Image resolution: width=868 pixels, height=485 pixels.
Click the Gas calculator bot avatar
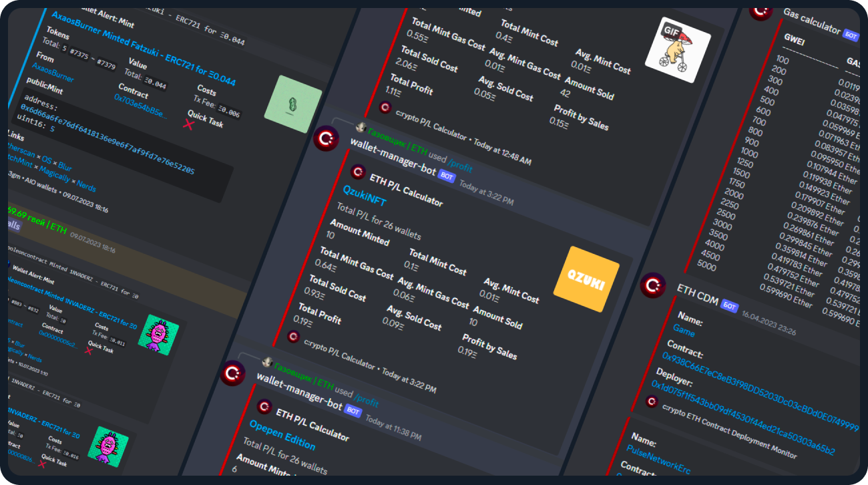point(761,9)
